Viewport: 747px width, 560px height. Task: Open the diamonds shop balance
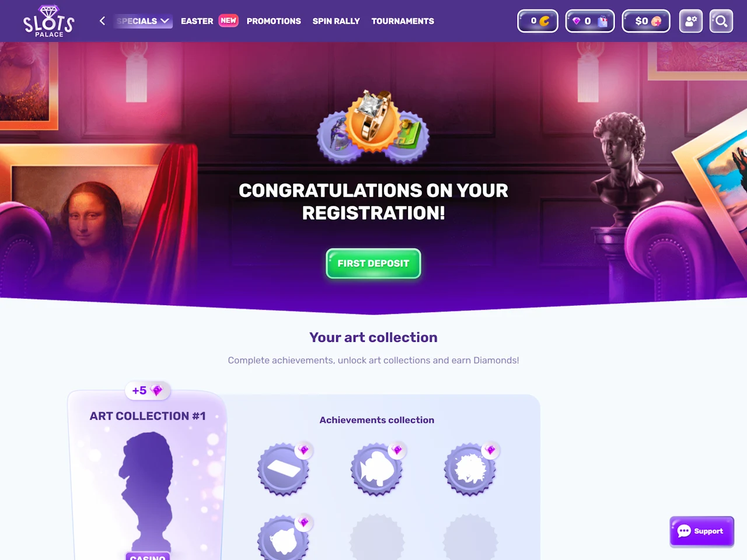[590, 21]
